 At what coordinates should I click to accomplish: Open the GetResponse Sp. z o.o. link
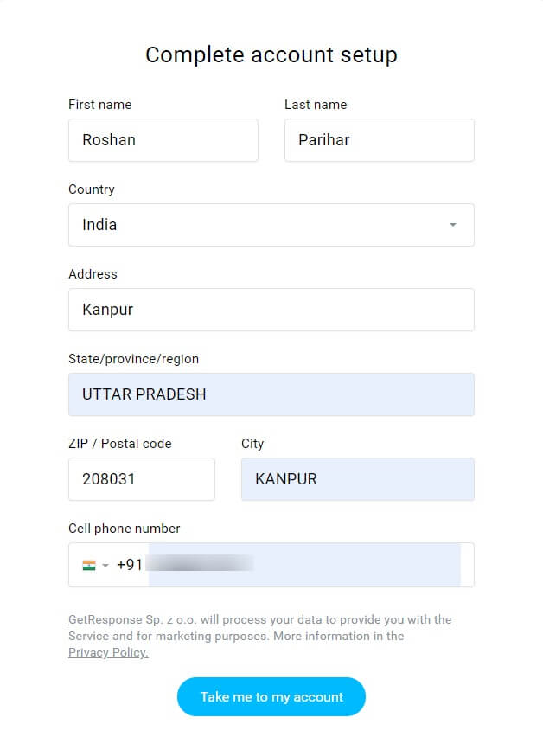pos(132,619)
